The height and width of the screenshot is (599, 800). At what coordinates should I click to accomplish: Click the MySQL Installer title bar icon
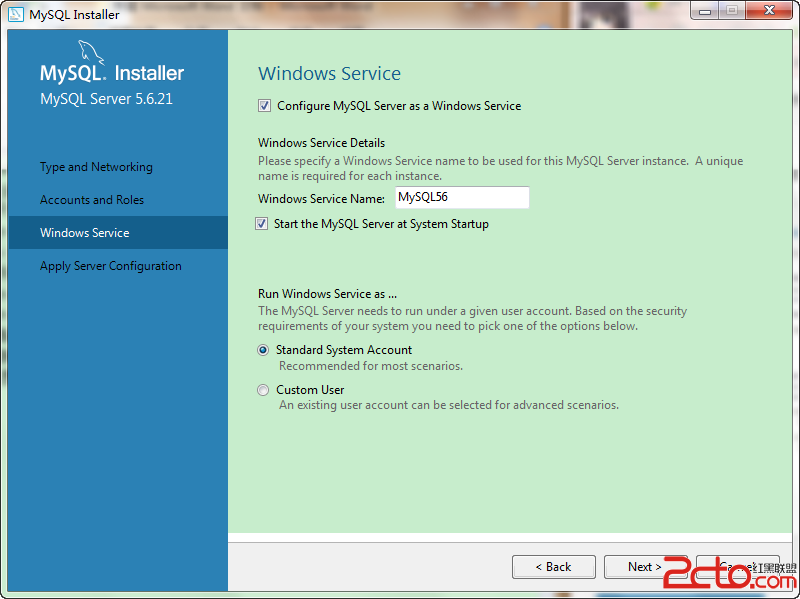(x=15, y=14)
